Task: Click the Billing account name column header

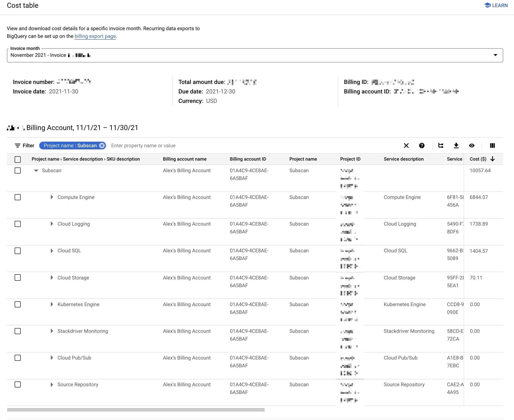Action: pyautogui.click(x=184, y=159)
